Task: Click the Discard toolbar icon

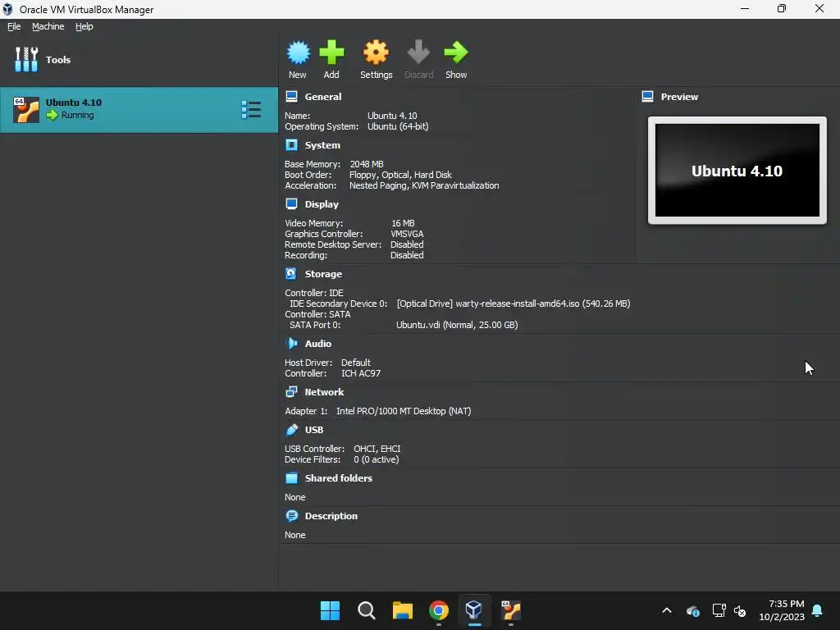Action: pos(418,52)
